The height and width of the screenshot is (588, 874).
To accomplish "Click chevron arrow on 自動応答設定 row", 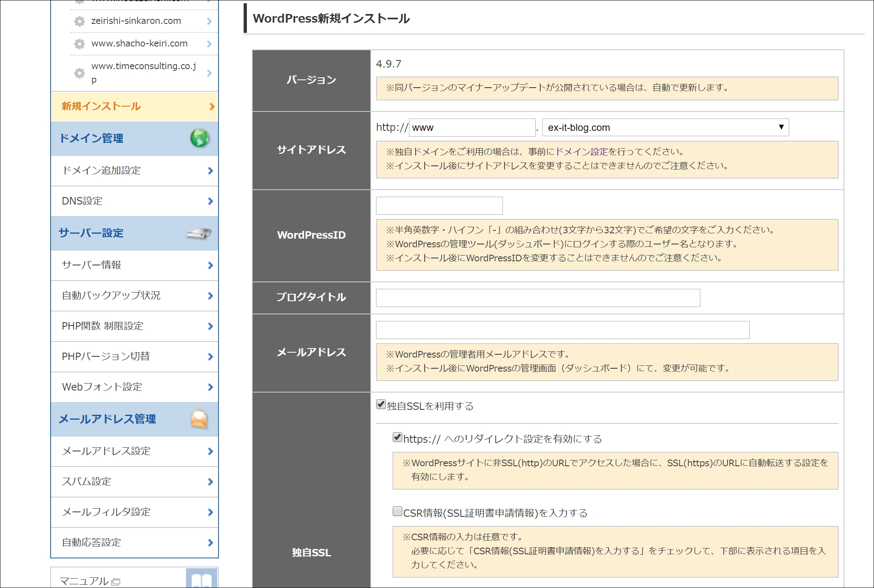I will [210, 543].
